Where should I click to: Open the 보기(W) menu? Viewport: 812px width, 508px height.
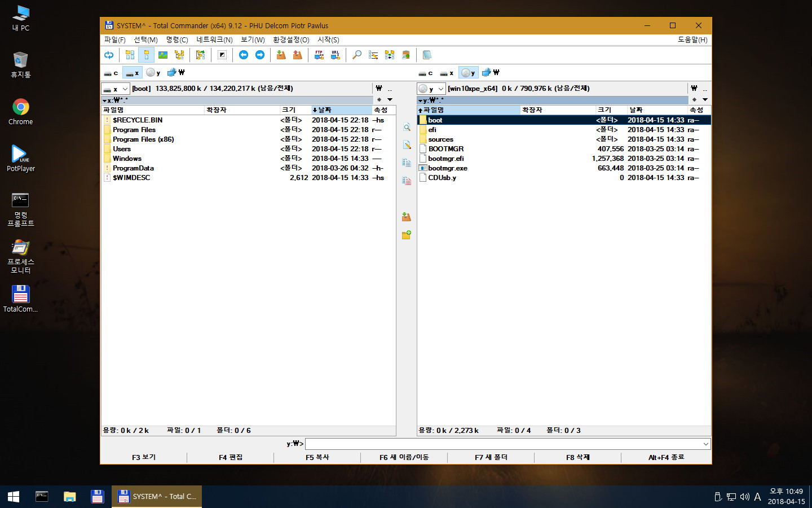click(x=253, y=40)
